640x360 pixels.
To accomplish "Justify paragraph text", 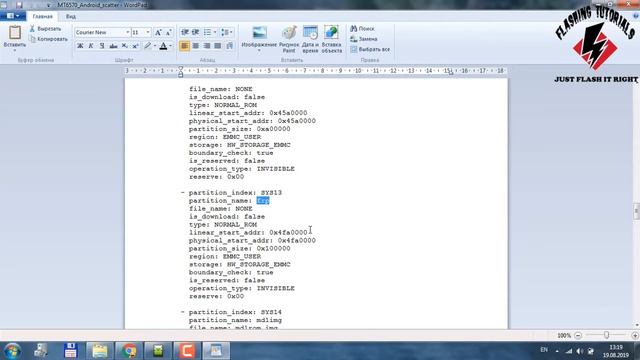I will 218,46.
